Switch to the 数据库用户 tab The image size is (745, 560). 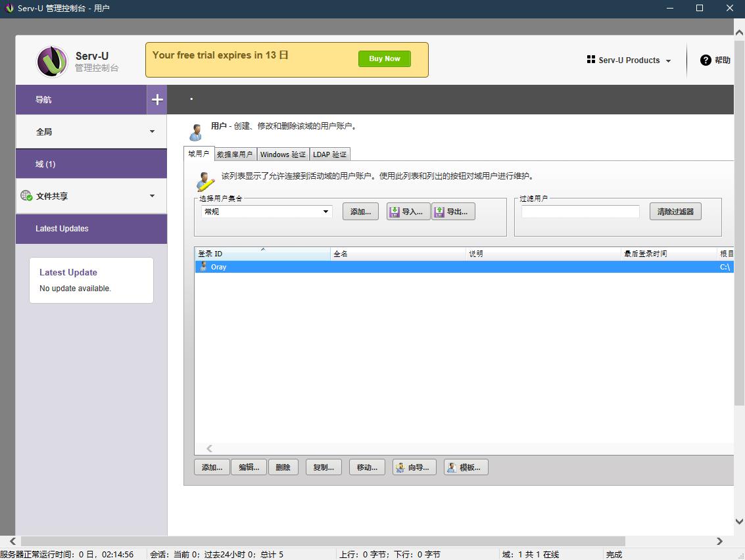(x=234, y=154)
